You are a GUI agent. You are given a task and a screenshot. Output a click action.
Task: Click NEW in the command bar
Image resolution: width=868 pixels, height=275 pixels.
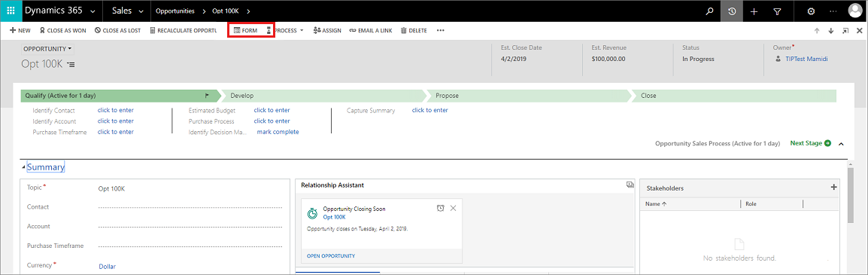click(20, 30)
